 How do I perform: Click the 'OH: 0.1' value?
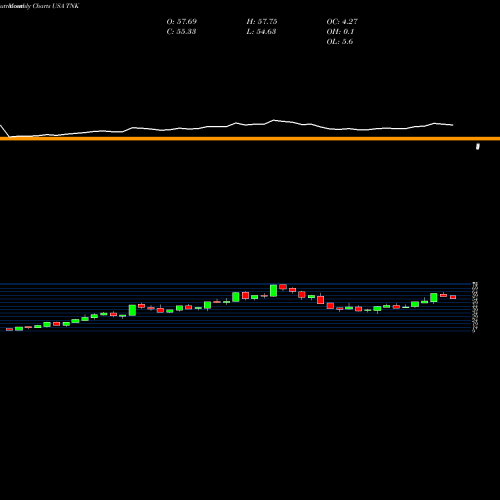click(x=340, y=31)
